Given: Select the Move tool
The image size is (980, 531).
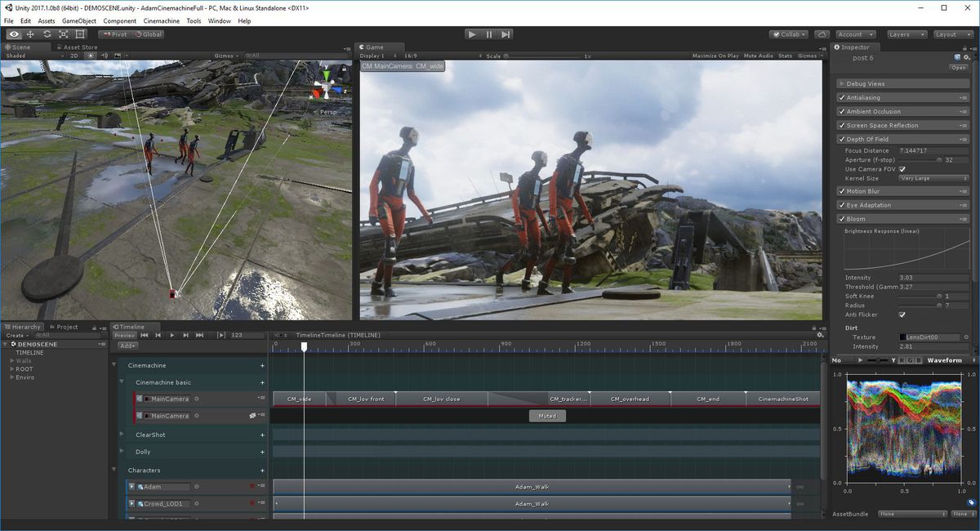Looking at the screenshot, I should pyautogui.click(x=30, y=34).
